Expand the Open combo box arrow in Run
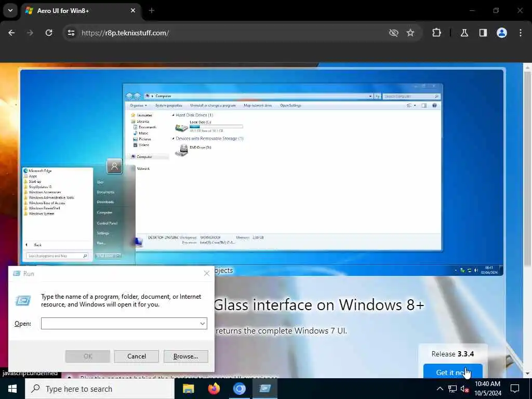 click(x=203, y=323)
